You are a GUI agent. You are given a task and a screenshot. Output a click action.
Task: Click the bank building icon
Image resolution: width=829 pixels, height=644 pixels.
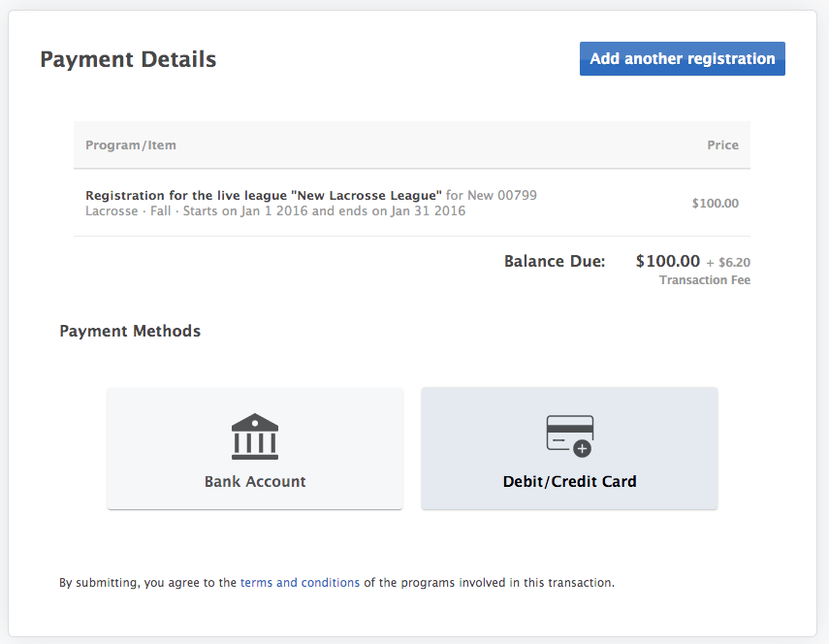coord(255,436)
